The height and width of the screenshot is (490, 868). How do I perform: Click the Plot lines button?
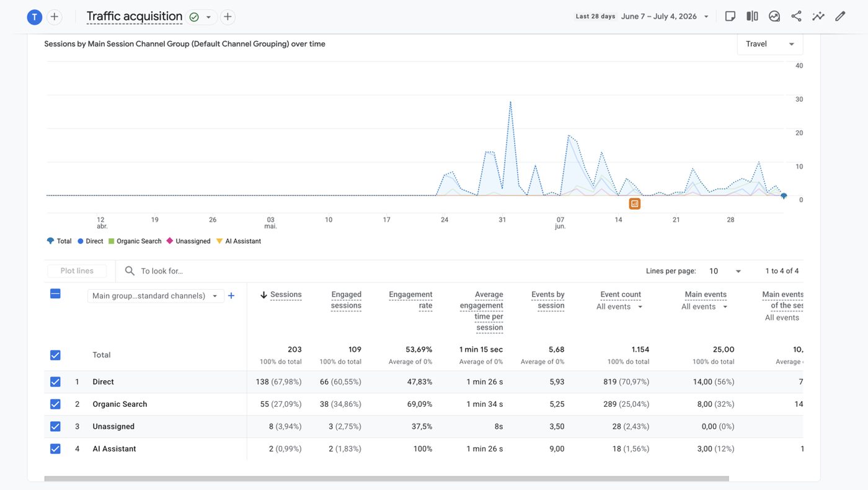click(77, 271)
